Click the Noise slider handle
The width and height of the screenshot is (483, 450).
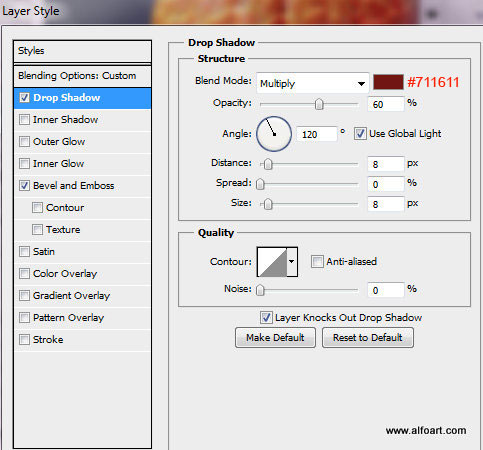click(260, 290)
